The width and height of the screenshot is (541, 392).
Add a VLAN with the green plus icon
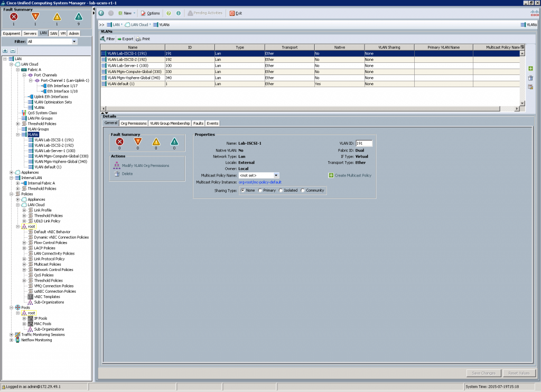tap(530, 68)
